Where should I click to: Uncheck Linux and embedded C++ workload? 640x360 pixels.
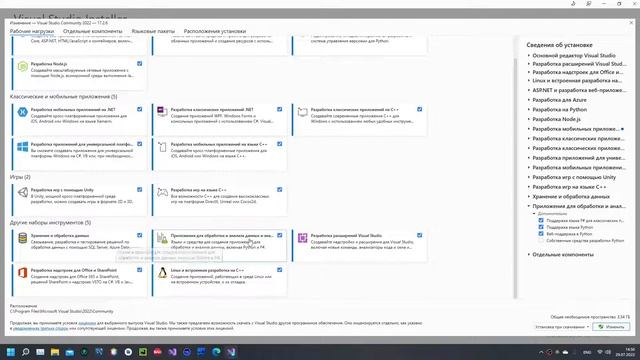tap(280, 270)
